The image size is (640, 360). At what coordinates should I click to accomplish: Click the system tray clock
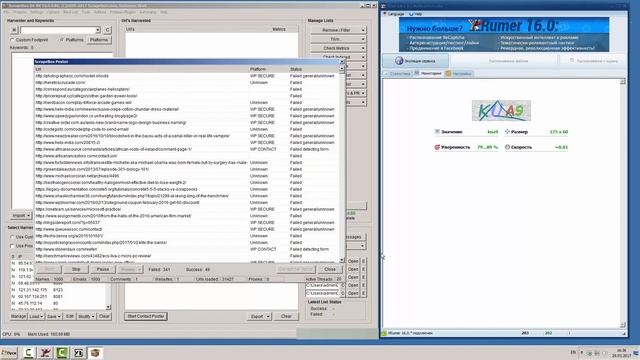(x=621, y=353)
